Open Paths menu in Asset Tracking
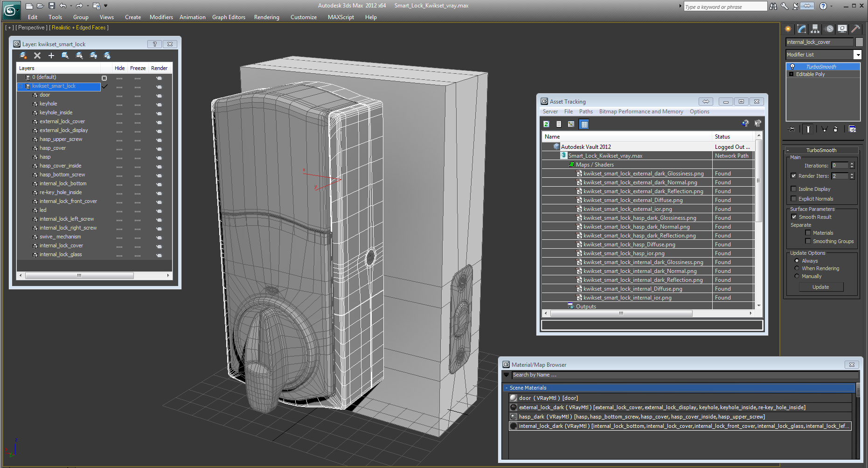 (x=586, y=112)
